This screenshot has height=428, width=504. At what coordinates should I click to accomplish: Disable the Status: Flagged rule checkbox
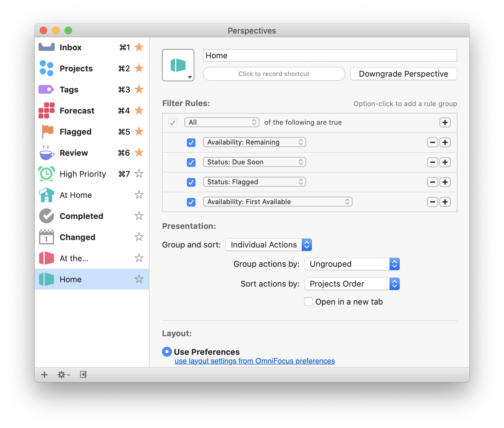coord(191,182)
